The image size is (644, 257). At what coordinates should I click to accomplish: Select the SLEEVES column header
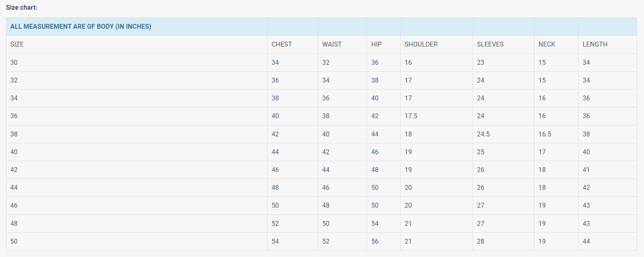point(490,45)
